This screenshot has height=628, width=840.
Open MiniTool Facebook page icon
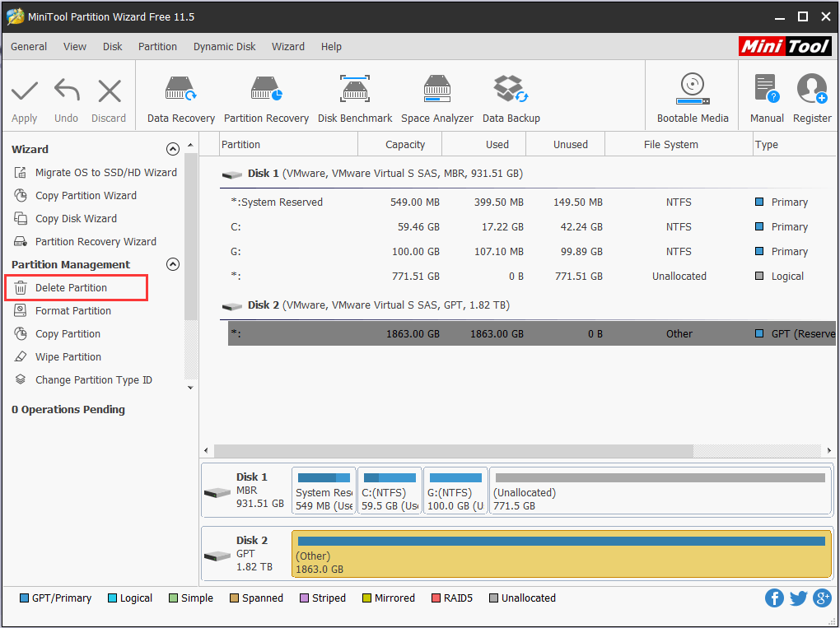[774, 598]
